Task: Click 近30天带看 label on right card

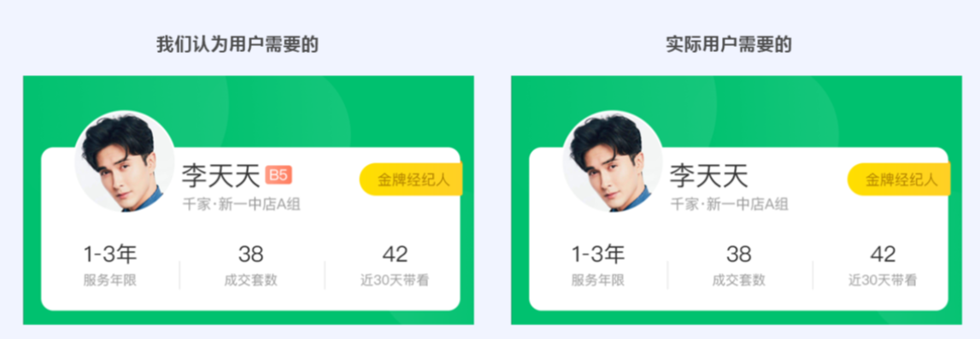Action: [883, 280]
